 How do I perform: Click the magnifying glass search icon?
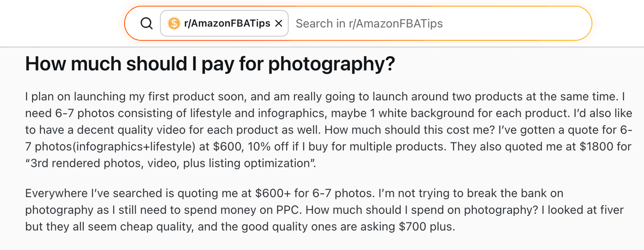pos(146,23)
